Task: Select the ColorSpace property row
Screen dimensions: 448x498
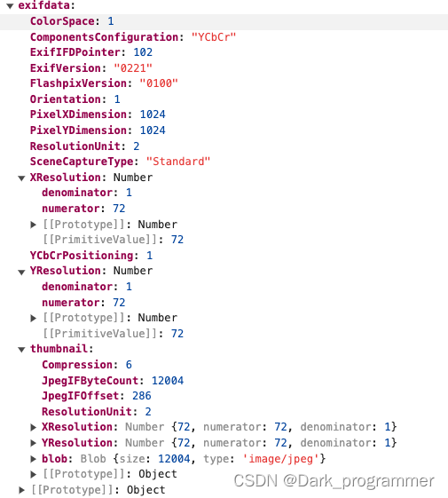Action: click(x=224, y=21)
